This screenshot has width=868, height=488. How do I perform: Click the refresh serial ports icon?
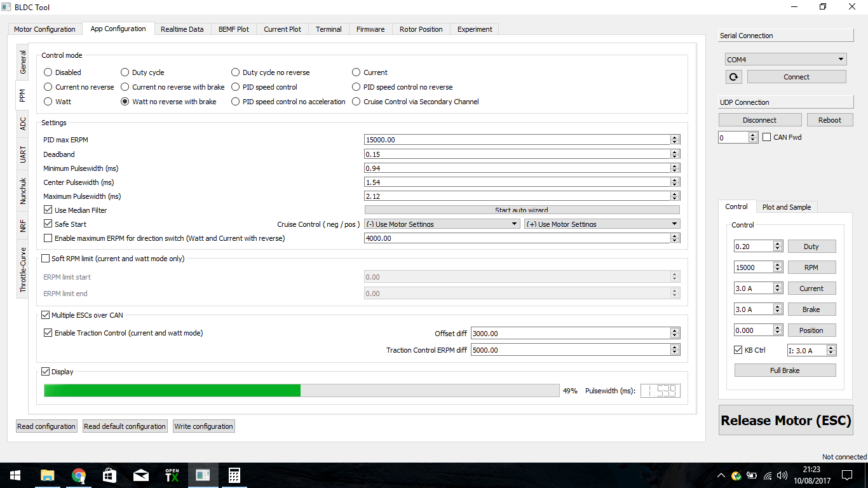coord(733,77)
